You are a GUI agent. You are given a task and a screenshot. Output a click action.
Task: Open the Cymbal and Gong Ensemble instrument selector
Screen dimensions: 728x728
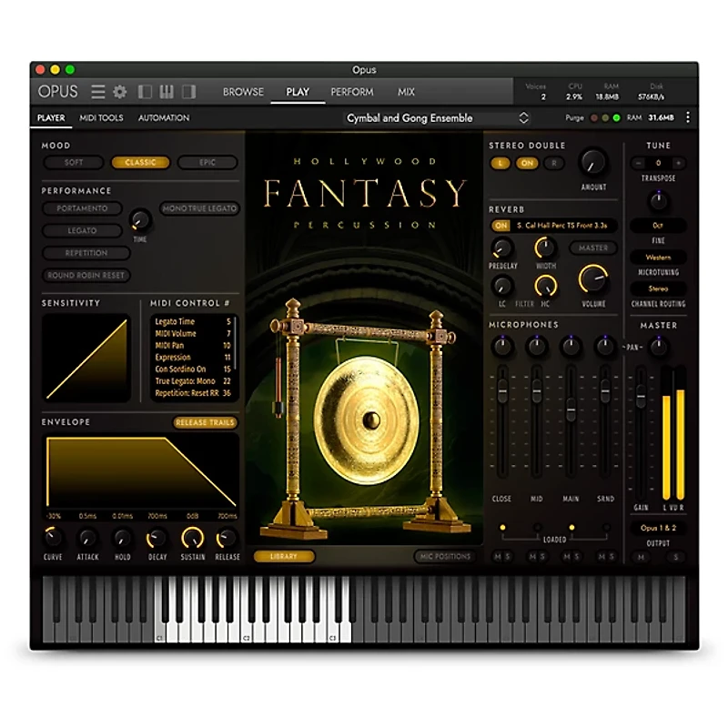437,118
